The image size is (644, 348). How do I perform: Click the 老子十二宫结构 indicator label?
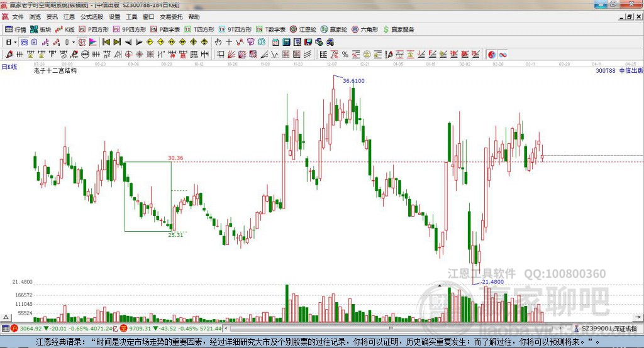click(55, 70)
